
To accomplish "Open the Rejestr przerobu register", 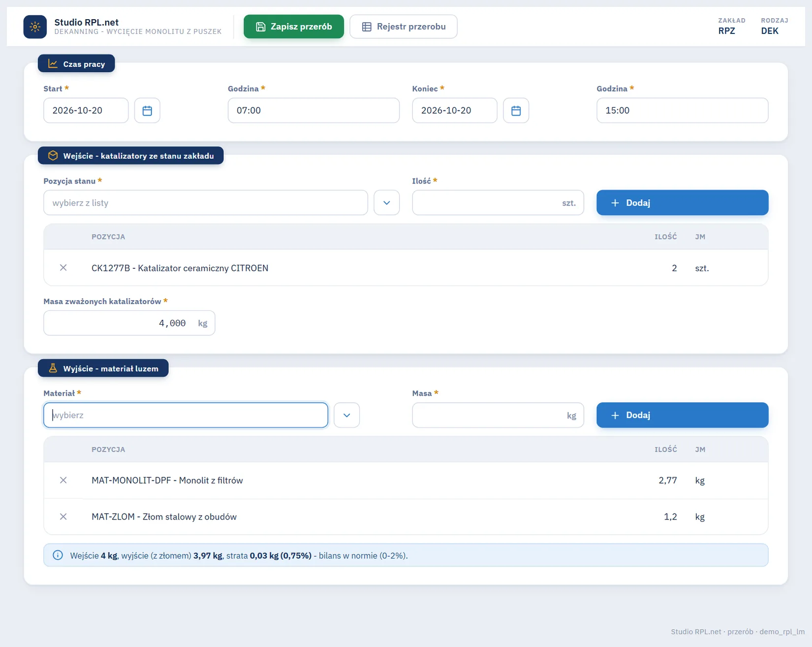I will [404, 27].
